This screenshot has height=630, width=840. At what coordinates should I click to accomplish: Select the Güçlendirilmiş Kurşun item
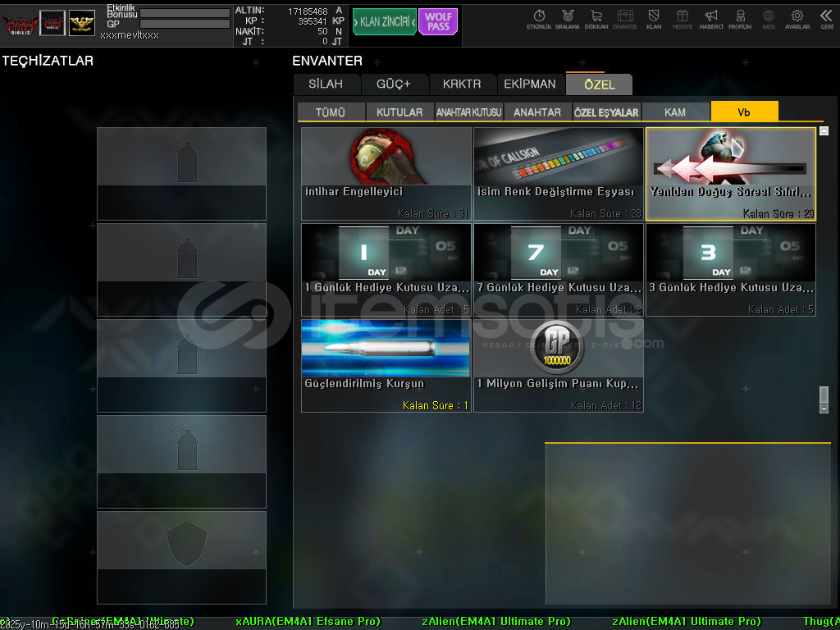pyautogui.click(x=386, y=366)
